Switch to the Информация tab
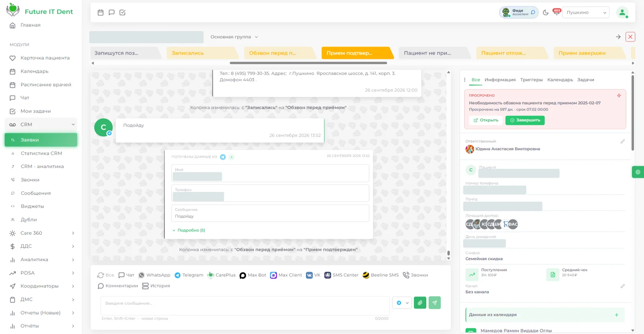 tap(500, 80)
